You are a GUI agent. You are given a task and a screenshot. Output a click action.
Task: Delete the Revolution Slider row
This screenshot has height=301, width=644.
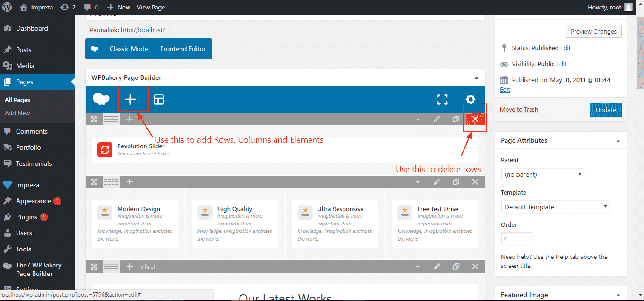pos(475,119)
